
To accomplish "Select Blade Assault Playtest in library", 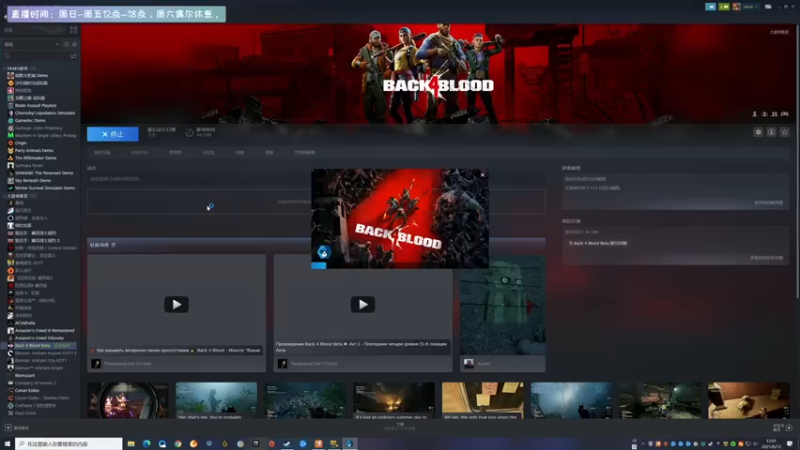I will (x=36, y=106).
